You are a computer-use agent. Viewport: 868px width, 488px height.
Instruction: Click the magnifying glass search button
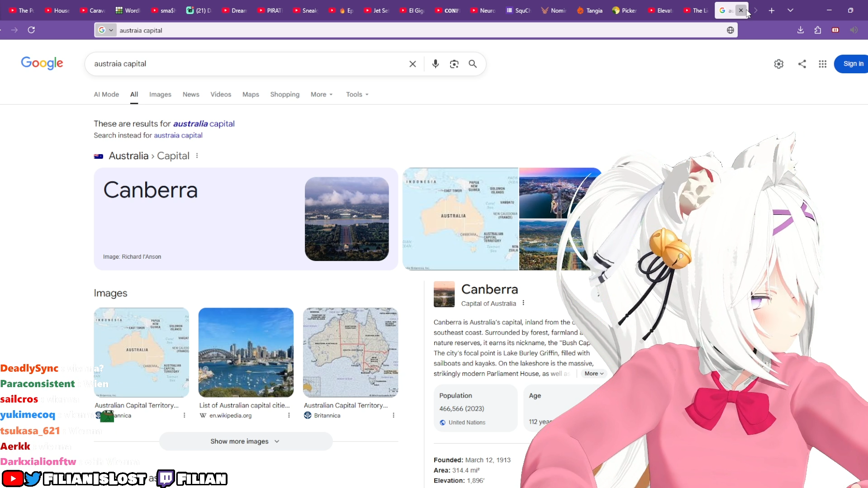(x=473, y=64)
